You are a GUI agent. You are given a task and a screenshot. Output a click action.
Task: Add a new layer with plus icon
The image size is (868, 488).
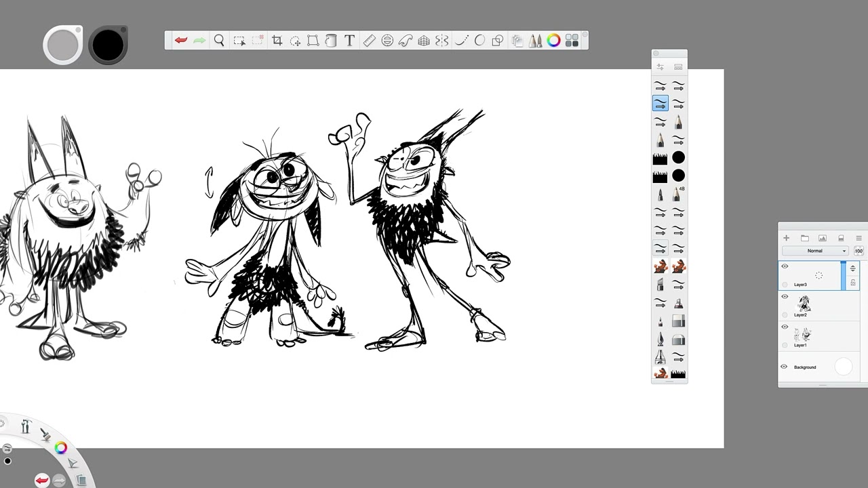coord(786,238)
